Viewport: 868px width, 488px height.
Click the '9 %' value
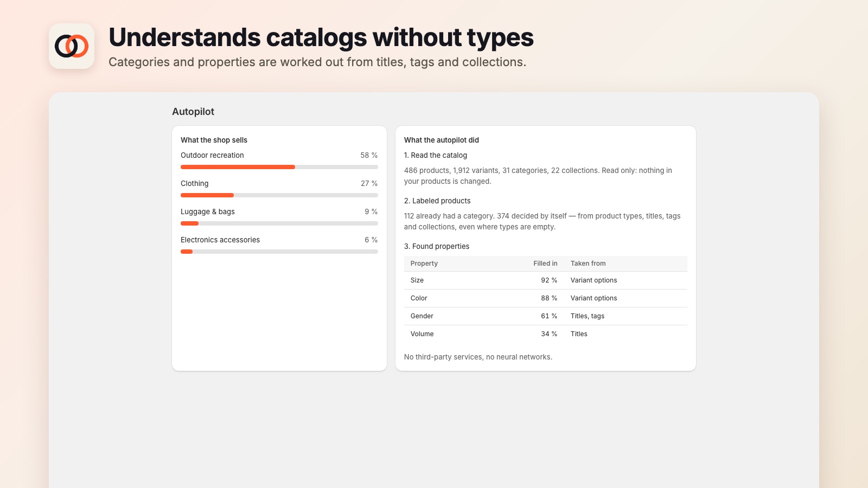click(x=371, y=211)
